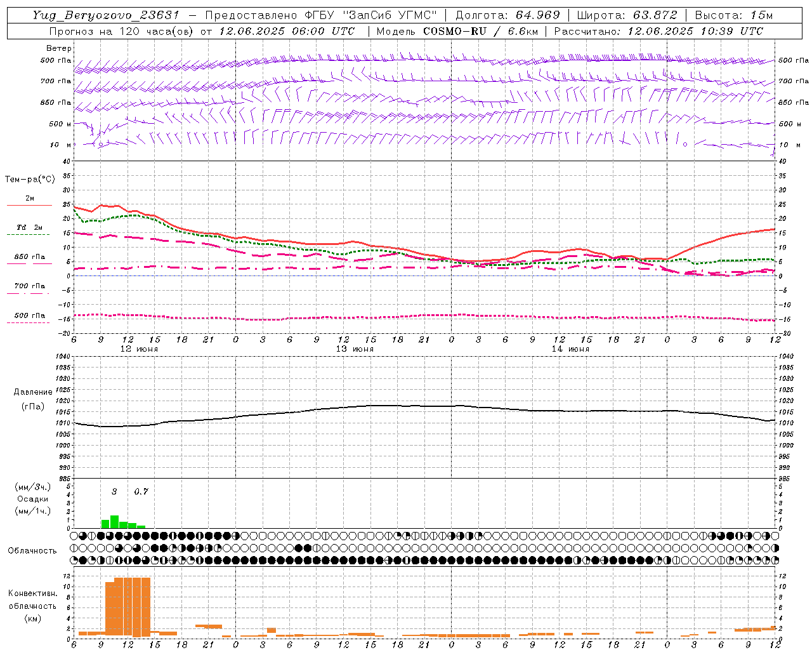812x650 pixels.
Task: Click the station title Yug_Beryozovo_23631
Action: [x=106, y=15]
